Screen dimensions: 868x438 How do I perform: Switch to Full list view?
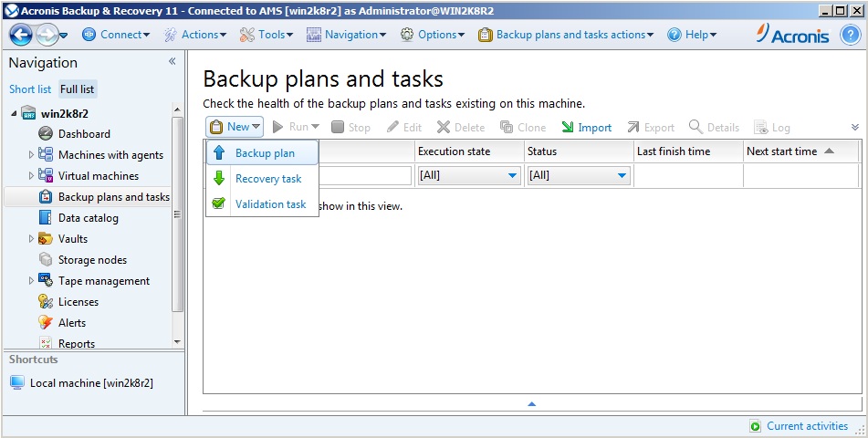pyautogui.click(x=77, y=89)
